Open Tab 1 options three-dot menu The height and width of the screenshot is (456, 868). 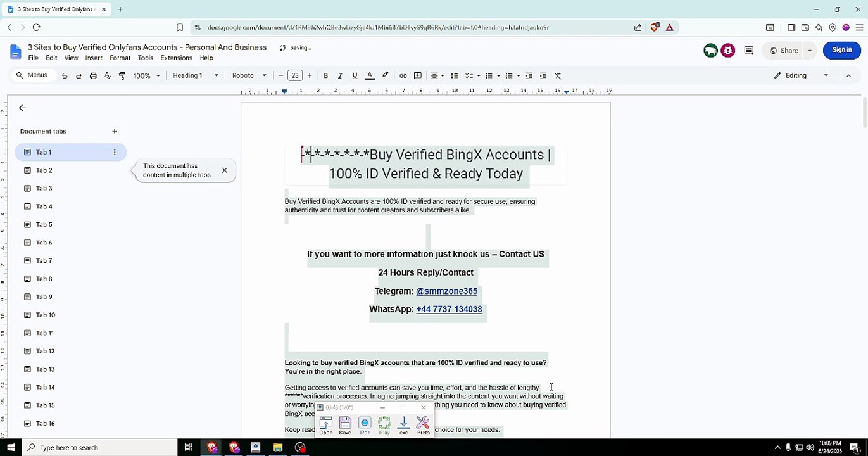coord(115,153)
